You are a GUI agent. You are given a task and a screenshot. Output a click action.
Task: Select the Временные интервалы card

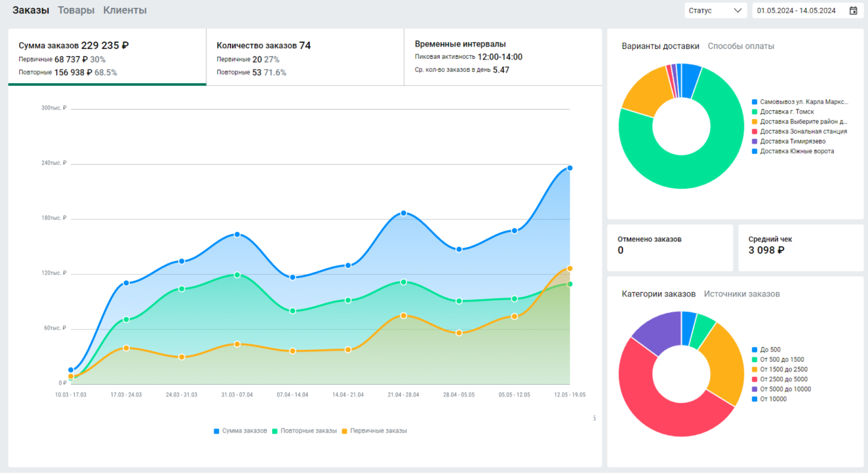point(503,57)
